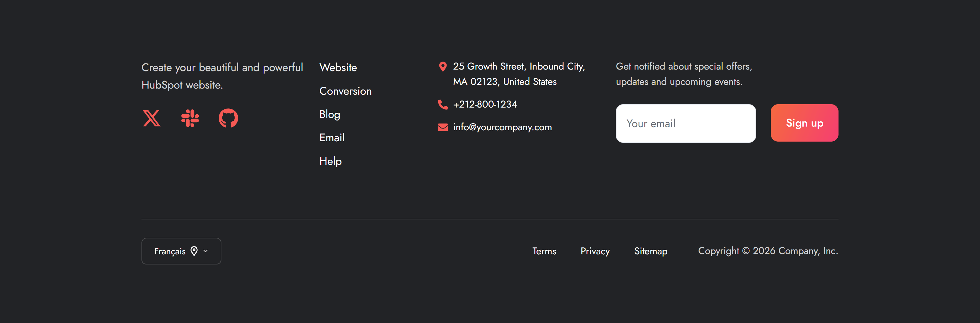
Task: Click the language switcher chevron arrow
Action: pyautogui.click(x=206, y=251)
